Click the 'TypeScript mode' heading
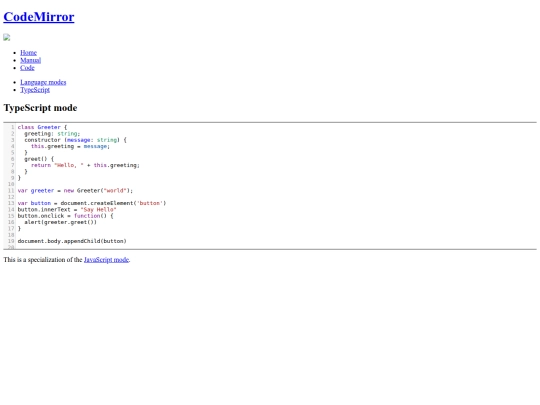The width and height of the screenshot is (540, 405). point(40,108)
